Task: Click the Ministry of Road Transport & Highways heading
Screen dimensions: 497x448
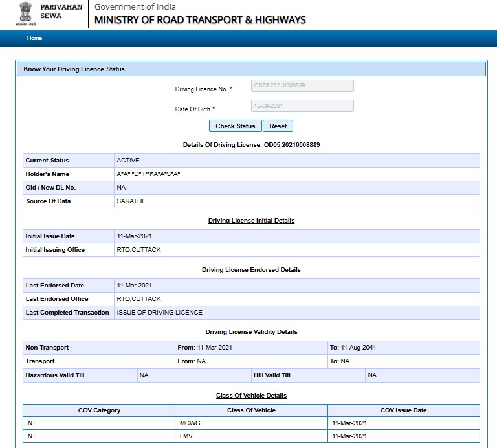Action: (x=200, y=20)
